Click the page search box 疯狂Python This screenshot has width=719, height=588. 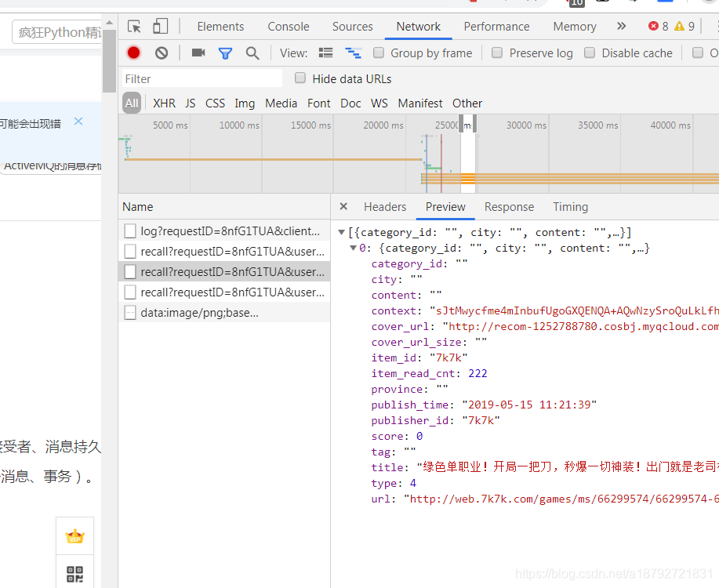(57, 32)
